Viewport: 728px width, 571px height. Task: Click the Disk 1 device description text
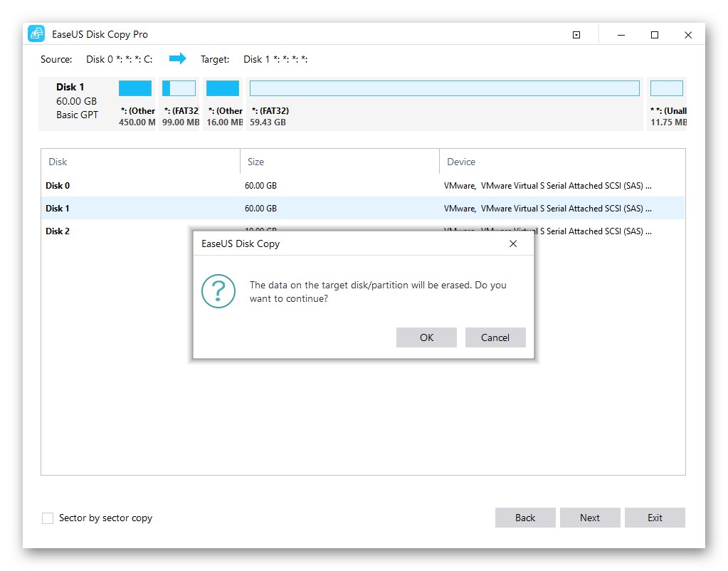click(548, 208)
